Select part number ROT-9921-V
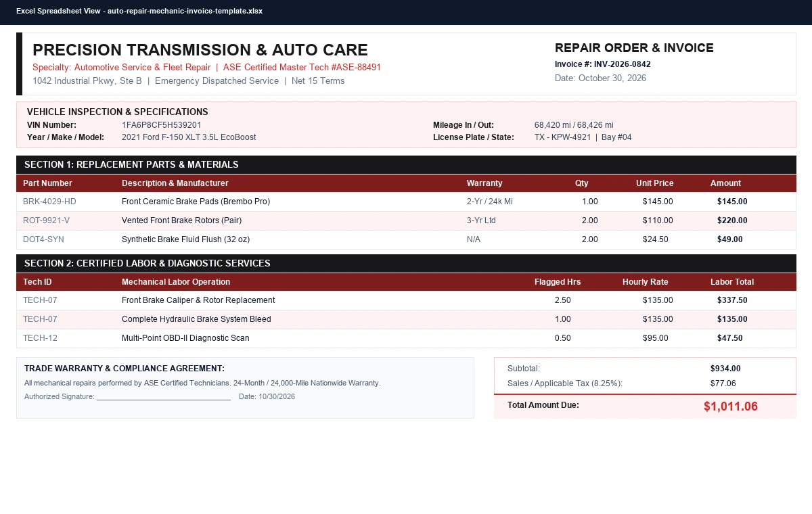 click(46, 220)
